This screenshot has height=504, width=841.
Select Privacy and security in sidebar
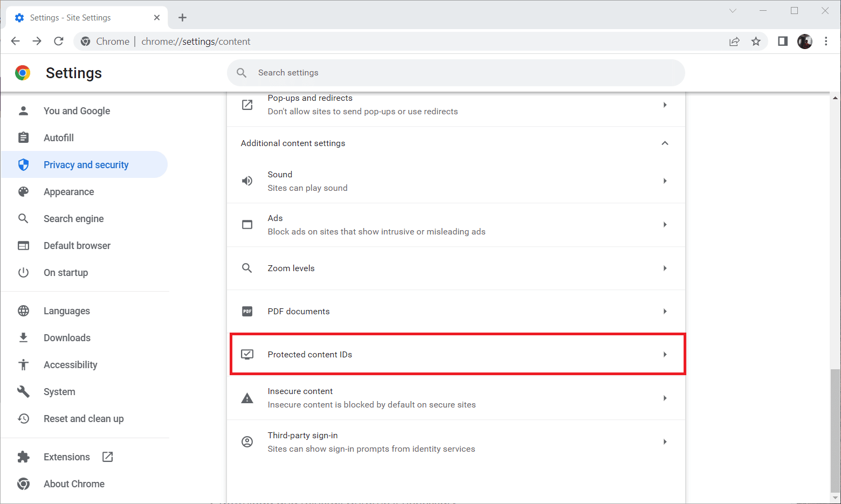pos(84,164)
